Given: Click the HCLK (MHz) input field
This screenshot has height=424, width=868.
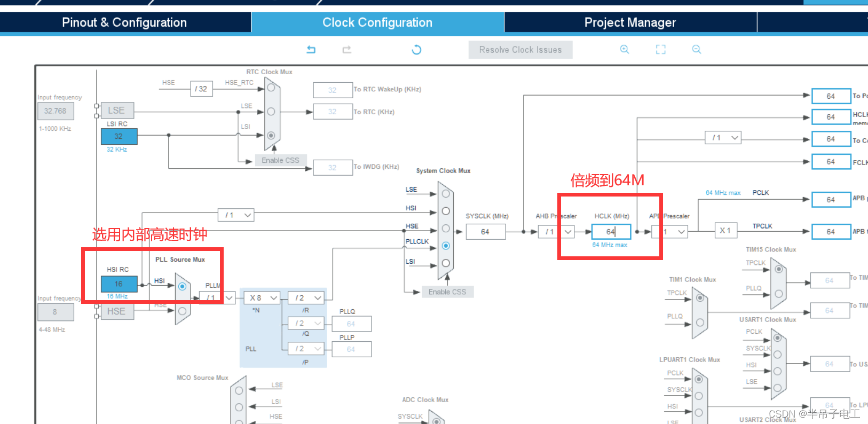Looking at the screenshot, I should pos(611,232).
